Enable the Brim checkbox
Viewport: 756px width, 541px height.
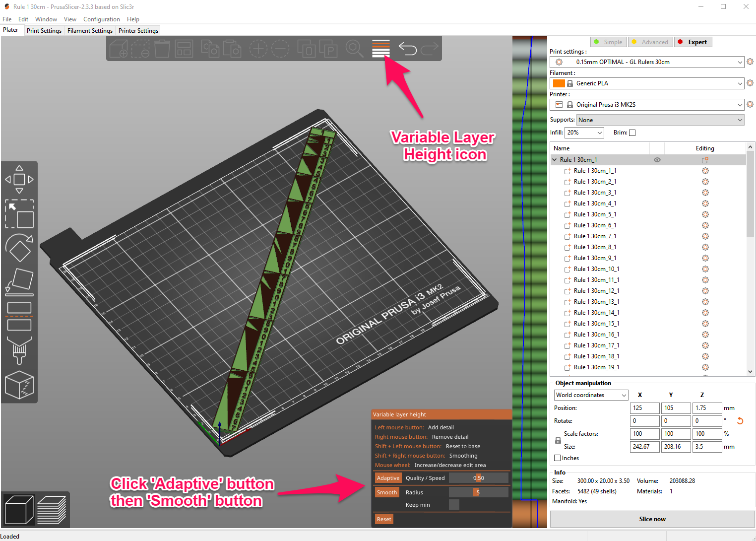click(632, 133)
